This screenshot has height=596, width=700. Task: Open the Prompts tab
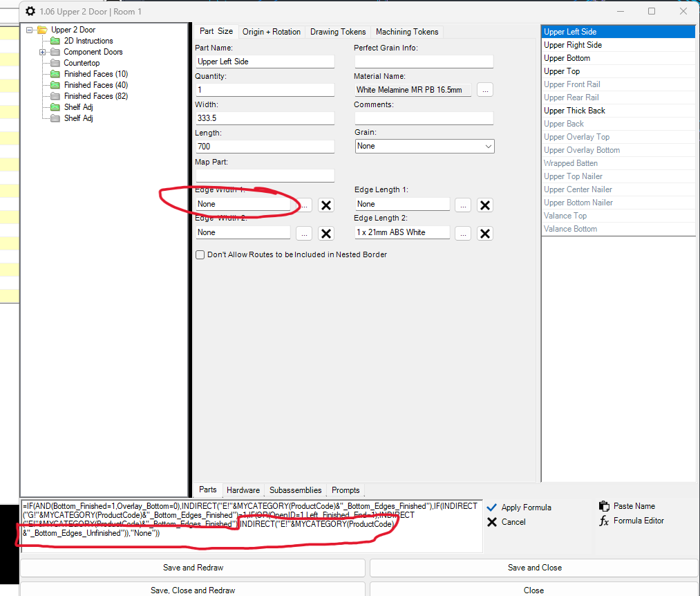[x=346, y=490]
